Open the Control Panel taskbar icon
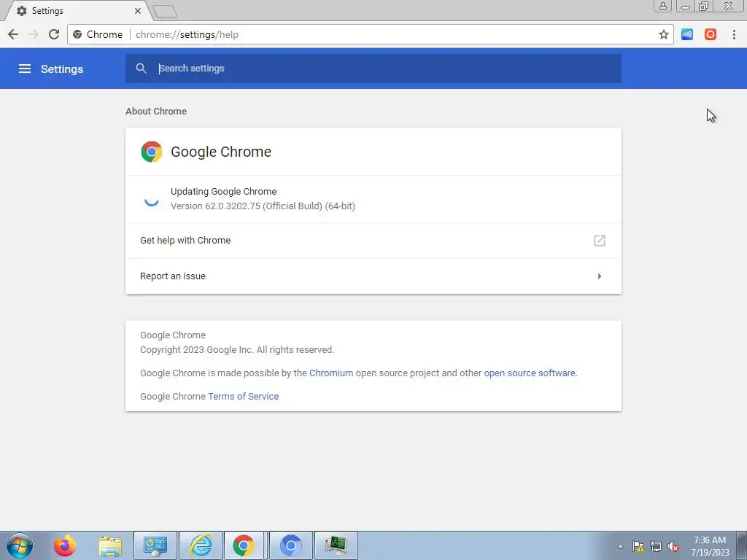747x560 pixels. (x=155, y=545)
